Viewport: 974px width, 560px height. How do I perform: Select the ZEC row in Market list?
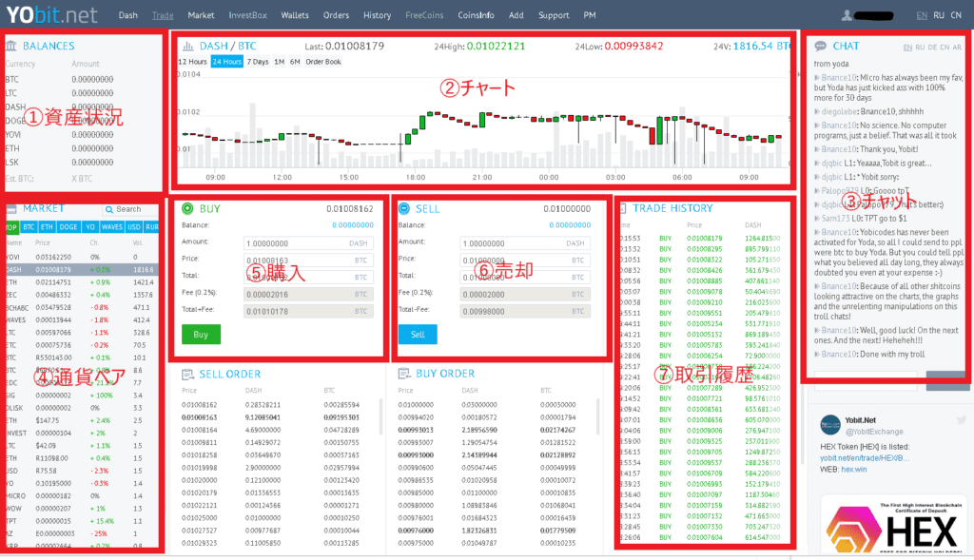pos(81,295)
